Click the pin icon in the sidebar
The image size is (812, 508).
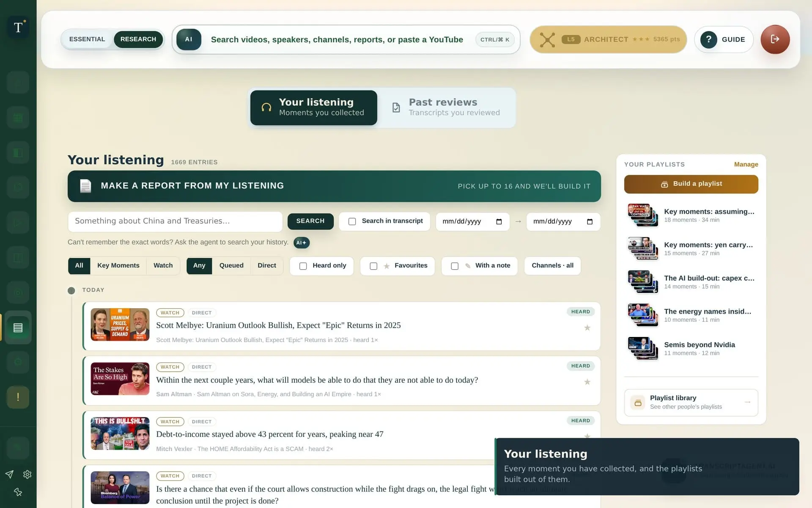18,492
